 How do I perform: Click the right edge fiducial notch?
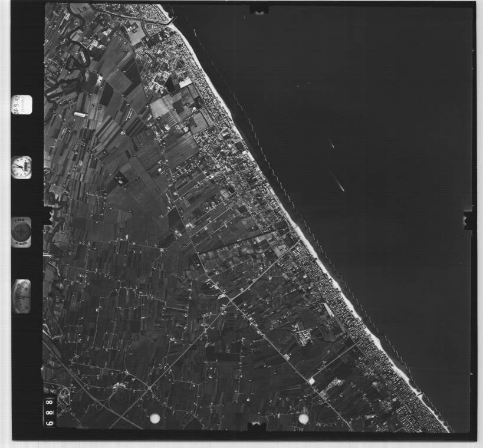tap(469, 219)
